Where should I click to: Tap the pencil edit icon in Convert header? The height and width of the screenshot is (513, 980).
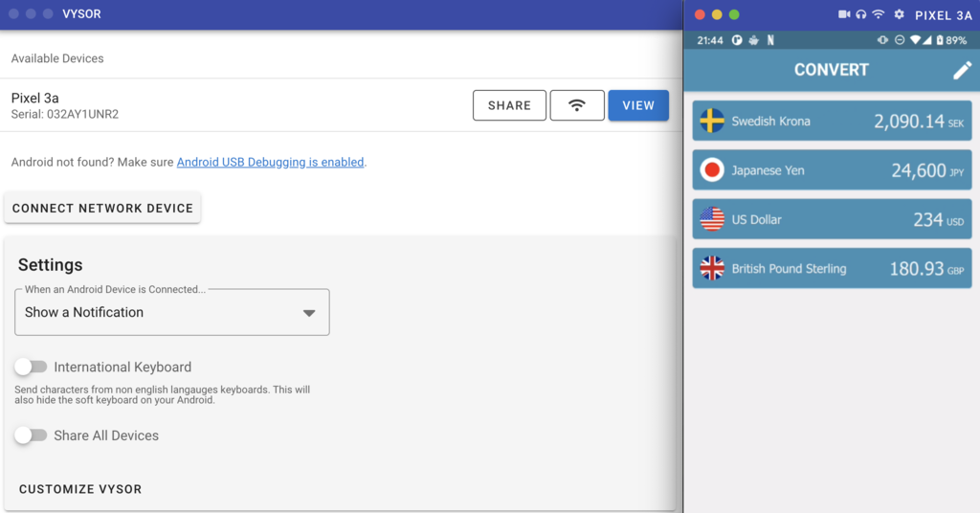coord(962,70)
